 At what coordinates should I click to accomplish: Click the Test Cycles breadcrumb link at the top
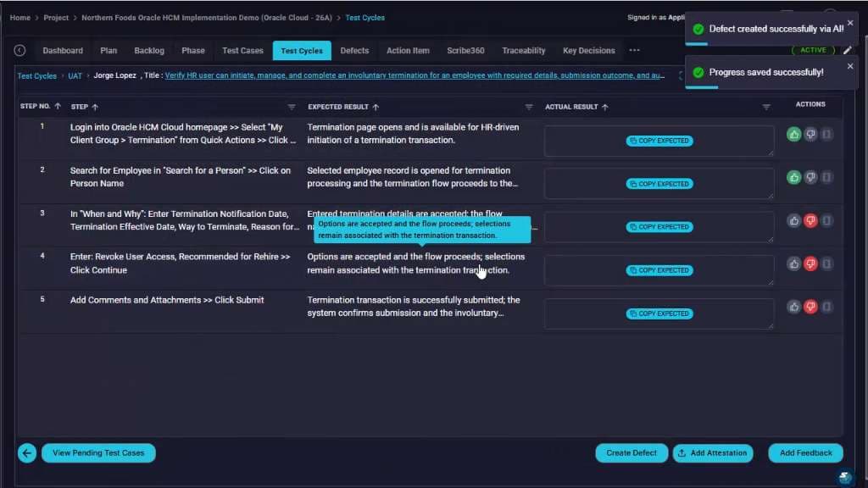point(364,18)
